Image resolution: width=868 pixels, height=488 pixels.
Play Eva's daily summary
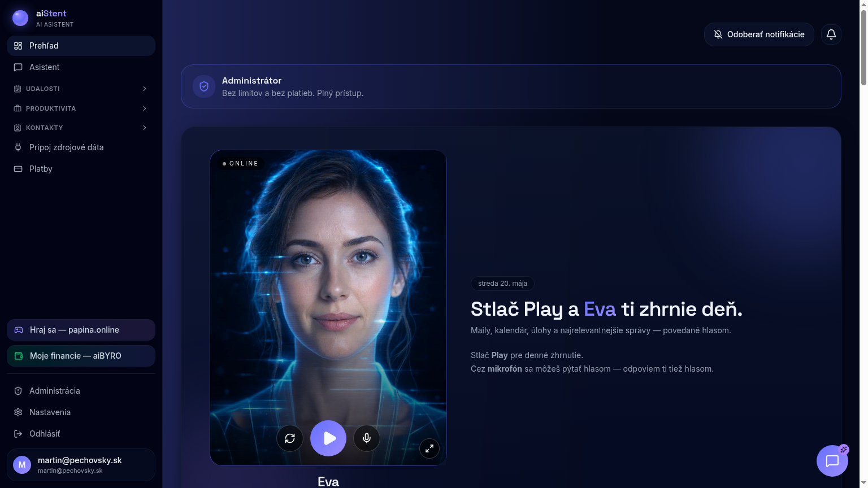click(x=328, y=438)
